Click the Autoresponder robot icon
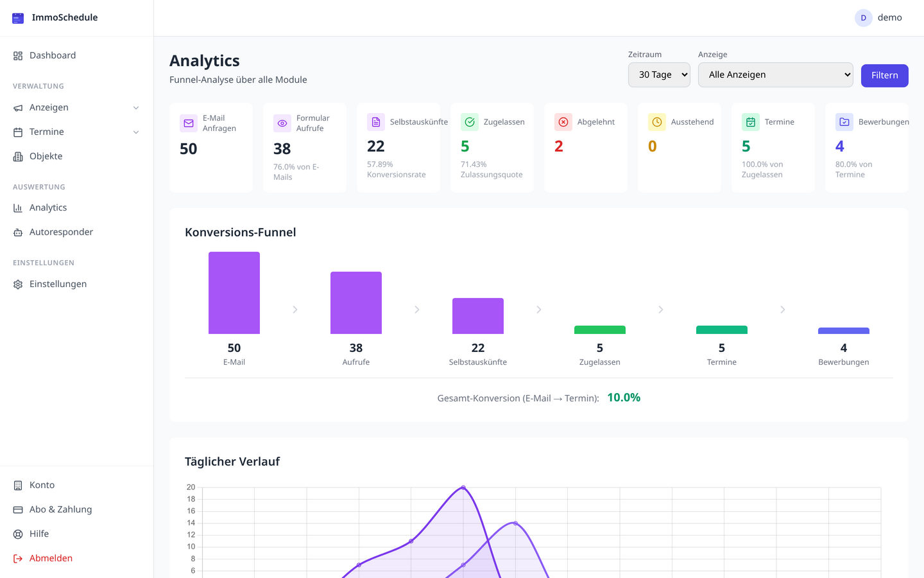924x578 pixels. [x=17, y=232]
